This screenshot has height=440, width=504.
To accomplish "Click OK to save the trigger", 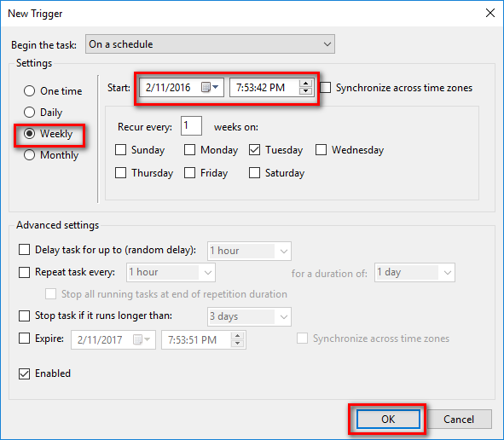I will 388,420.
